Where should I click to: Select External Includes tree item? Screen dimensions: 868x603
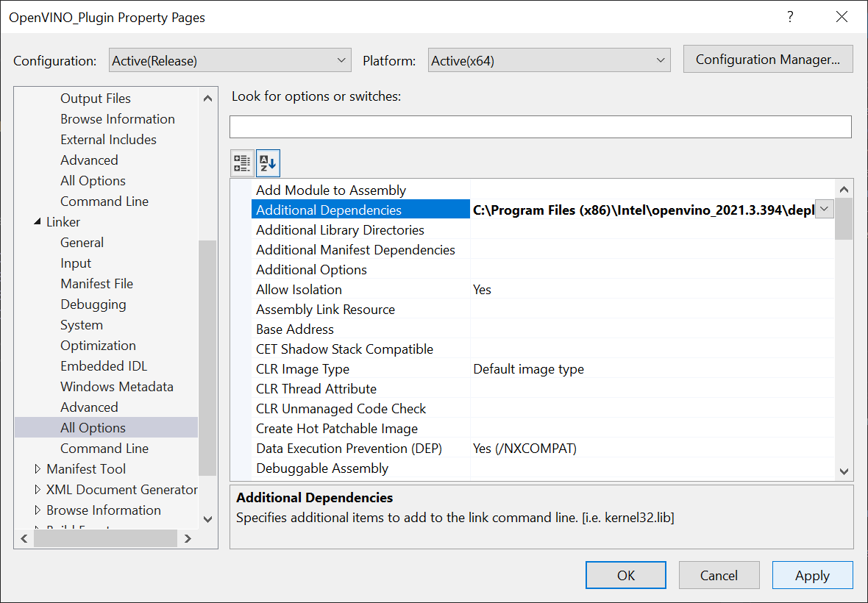point(108,140)
